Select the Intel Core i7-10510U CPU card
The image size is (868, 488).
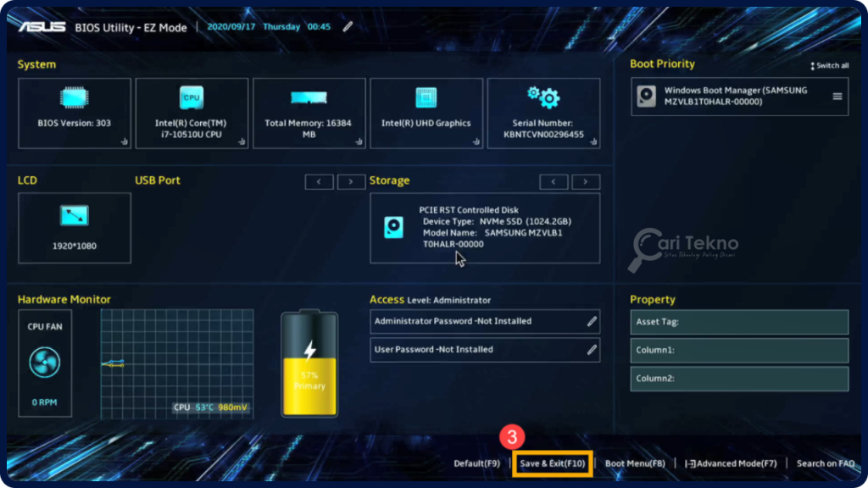(192, 114)
